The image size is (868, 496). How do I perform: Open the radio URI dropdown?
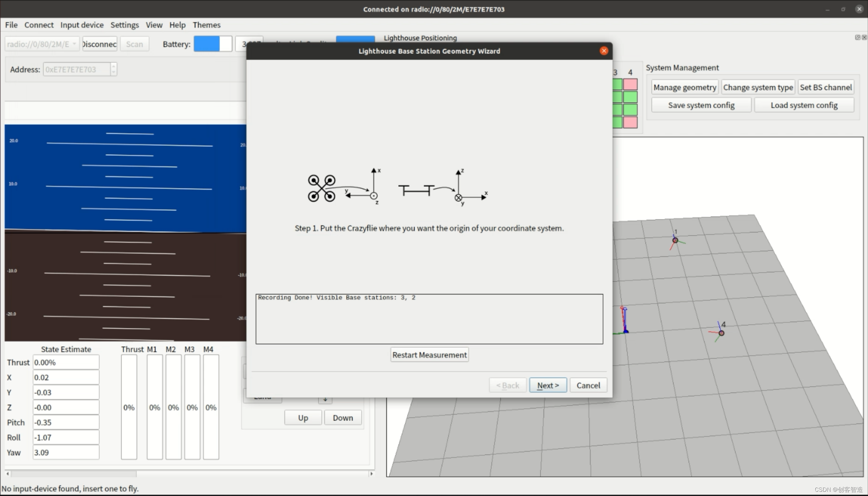pyautogui.click(x=74, y=44)
